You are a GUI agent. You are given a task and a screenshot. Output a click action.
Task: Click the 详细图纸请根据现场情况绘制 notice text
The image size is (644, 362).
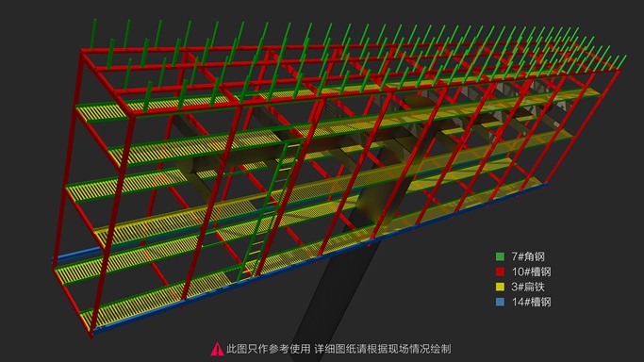(x=383, y=350)
